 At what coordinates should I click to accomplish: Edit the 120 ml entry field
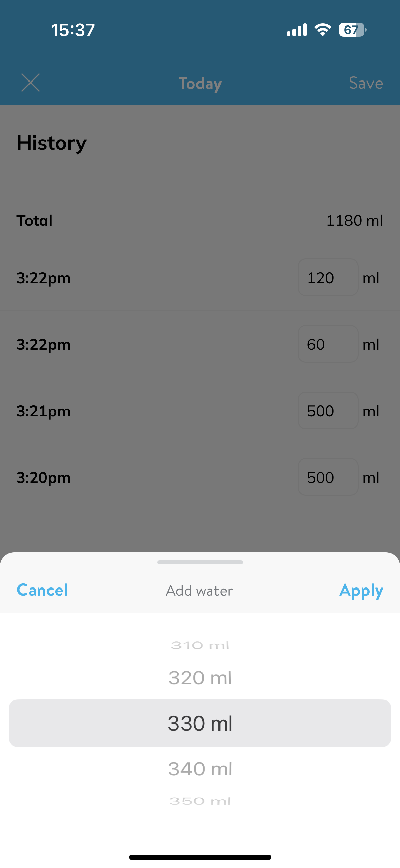coord(328,278)
